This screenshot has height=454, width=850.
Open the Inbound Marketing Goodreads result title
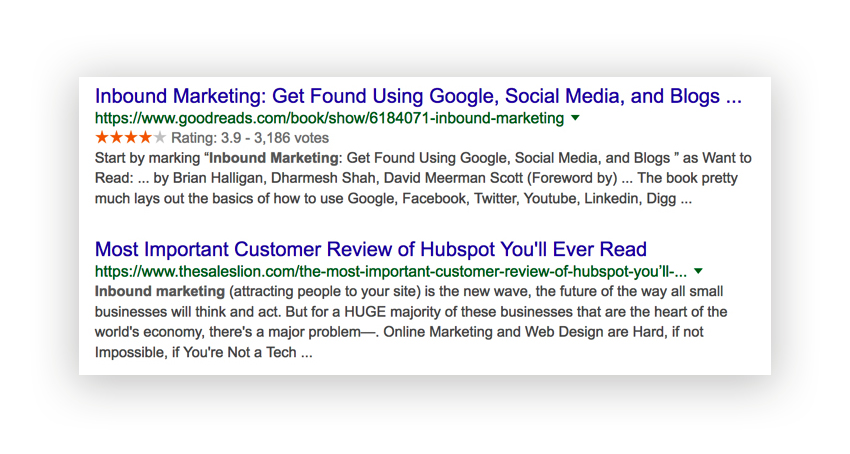pos(418,97)
